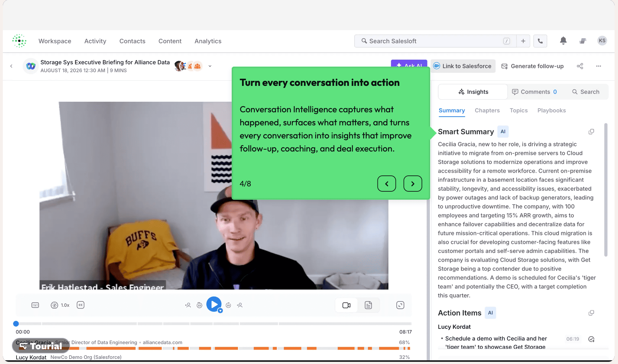Switch to the Topics sub-tab

[519, 110]
